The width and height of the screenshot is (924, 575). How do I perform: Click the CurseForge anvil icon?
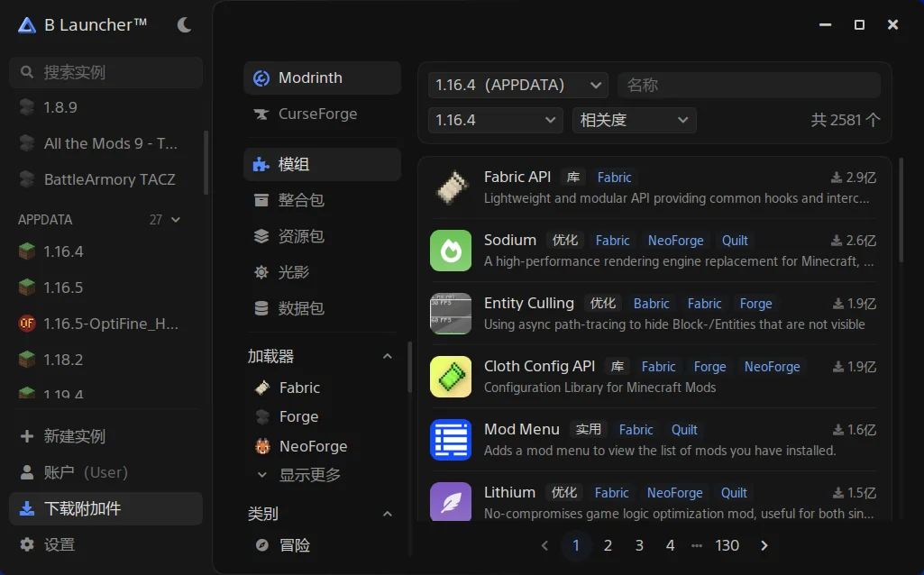click(x=261, y=114)
